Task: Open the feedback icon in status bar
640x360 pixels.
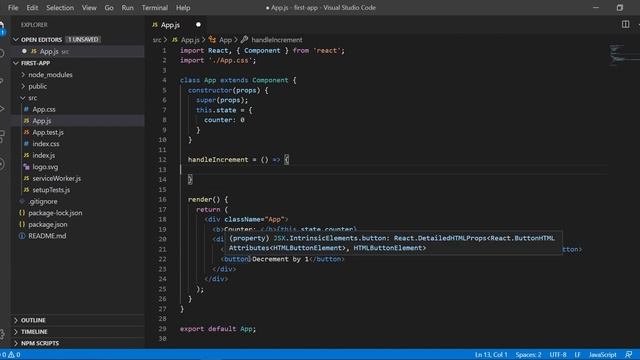Action: click(629, 355)
